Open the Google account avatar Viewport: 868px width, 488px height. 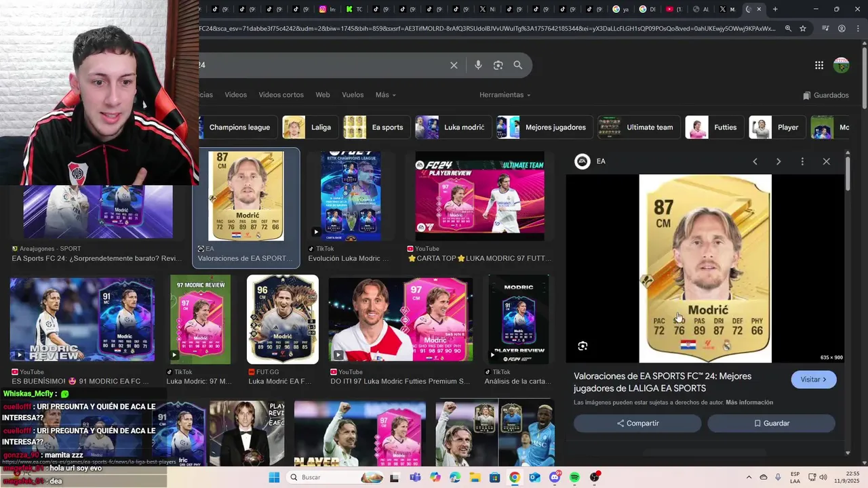842,65
